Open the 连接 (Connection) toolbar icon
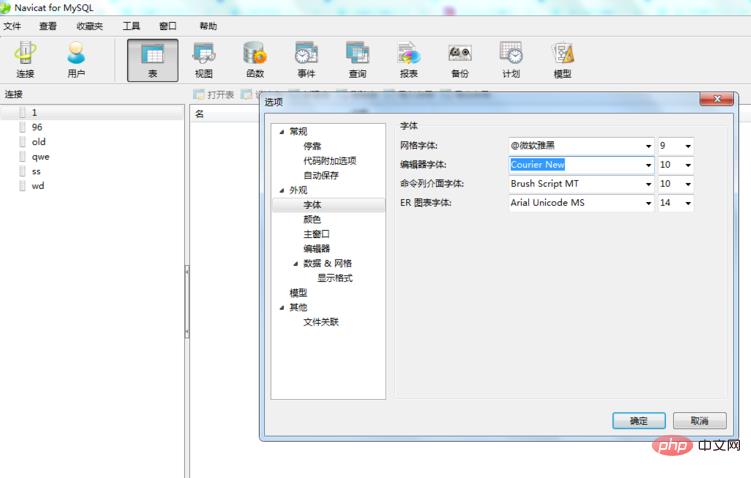The height and width of the screenshot is (478, 751). coord(25,60)
